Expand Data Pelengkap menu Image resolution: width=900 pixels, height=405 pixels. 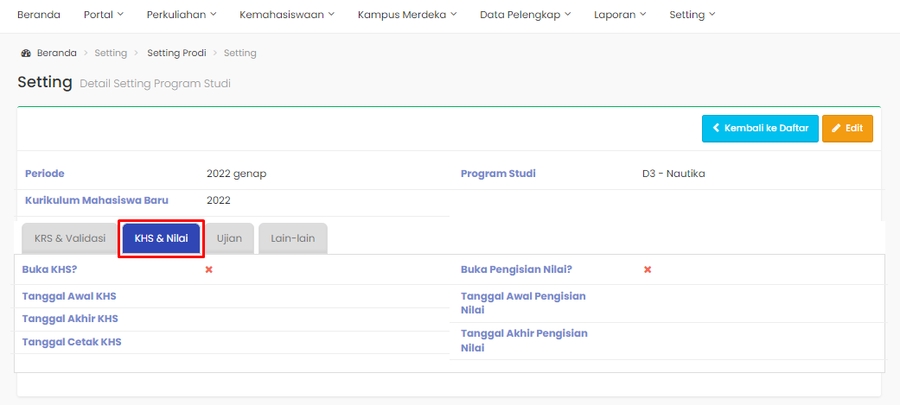pos(526,15)
